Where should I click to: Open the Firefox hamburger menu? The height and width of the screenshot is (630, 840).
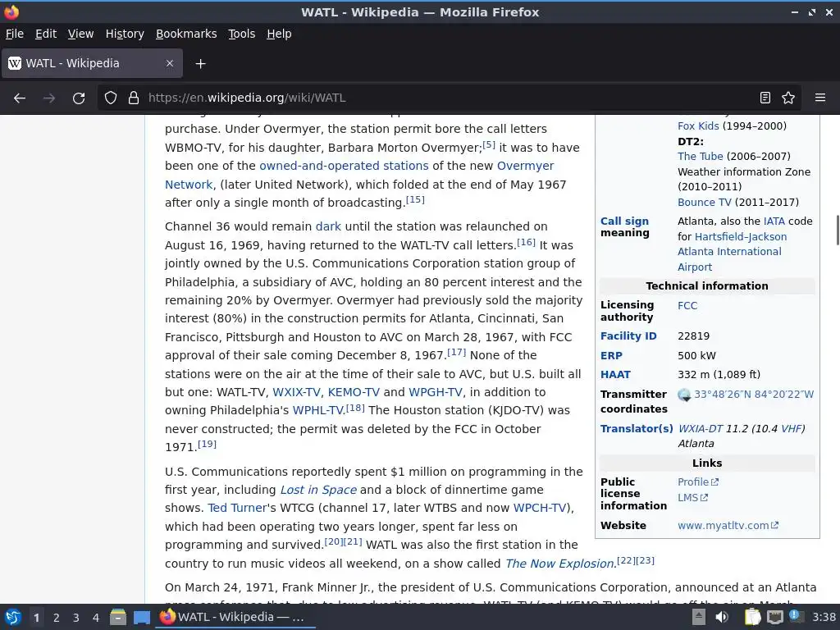tap(820, 98)
